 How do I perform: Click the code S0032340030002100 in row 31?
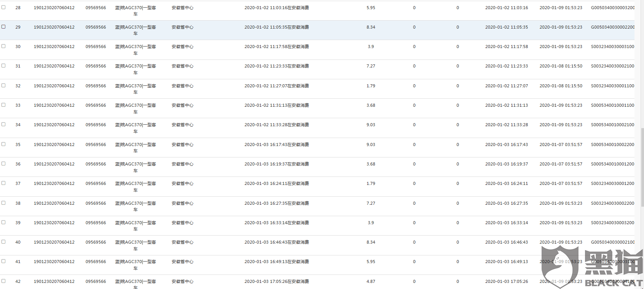613,66
